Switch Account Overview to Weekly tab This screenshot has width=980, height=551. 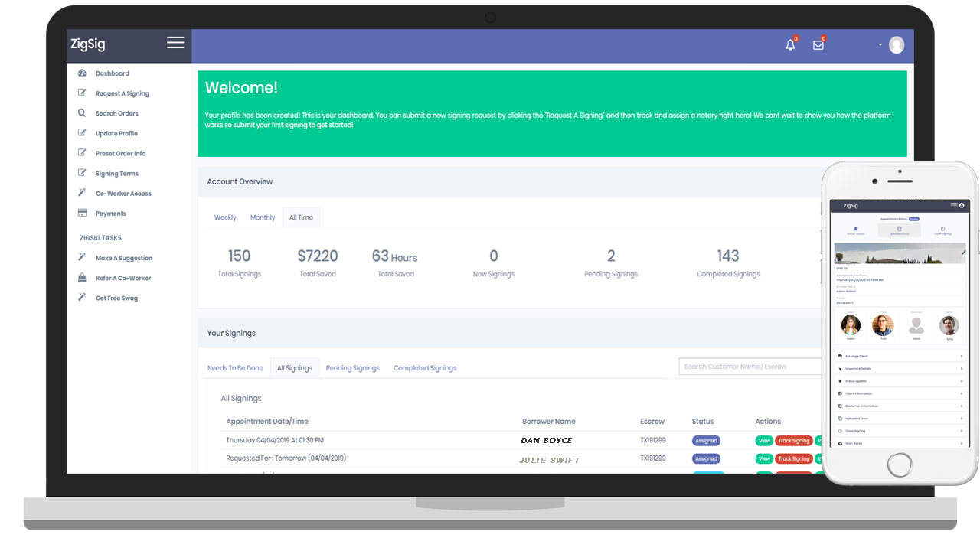tap(225, 217)
